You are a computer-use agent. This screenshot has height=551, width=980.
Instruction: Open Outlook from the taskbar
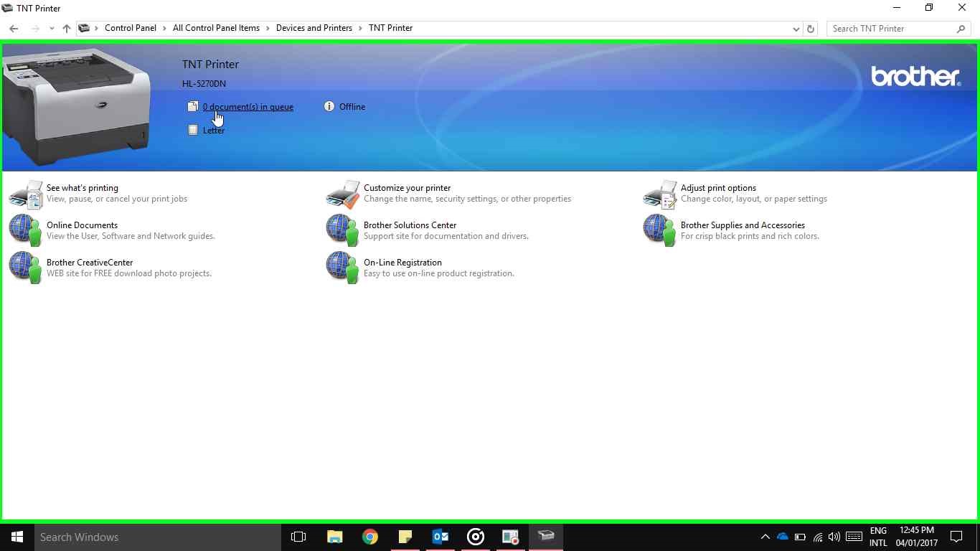pyautogui.click(x=440, y=537)
